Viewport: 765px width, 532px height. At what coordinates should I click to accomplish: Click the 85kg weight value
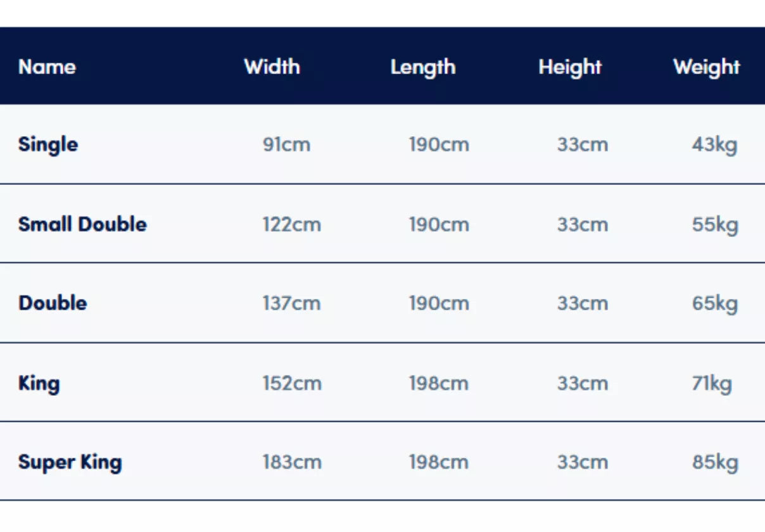pos(714,462)
